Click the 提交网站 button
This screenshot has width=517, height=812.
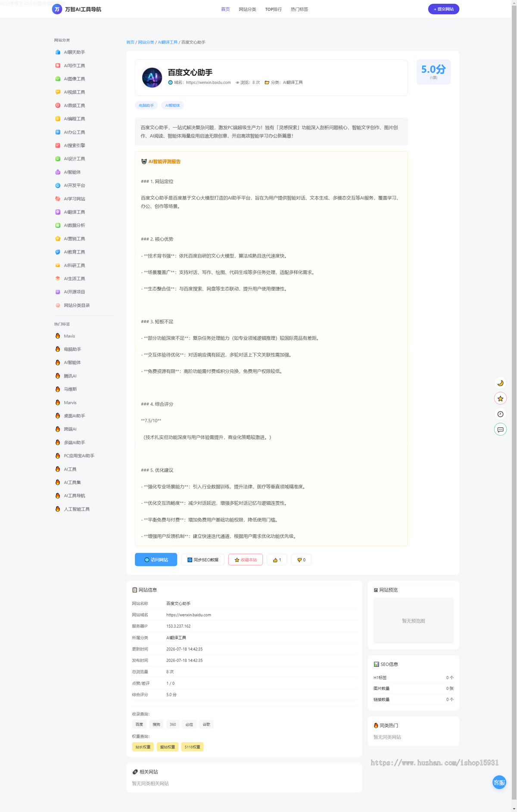pyautogui.click(x=443, y=9)
